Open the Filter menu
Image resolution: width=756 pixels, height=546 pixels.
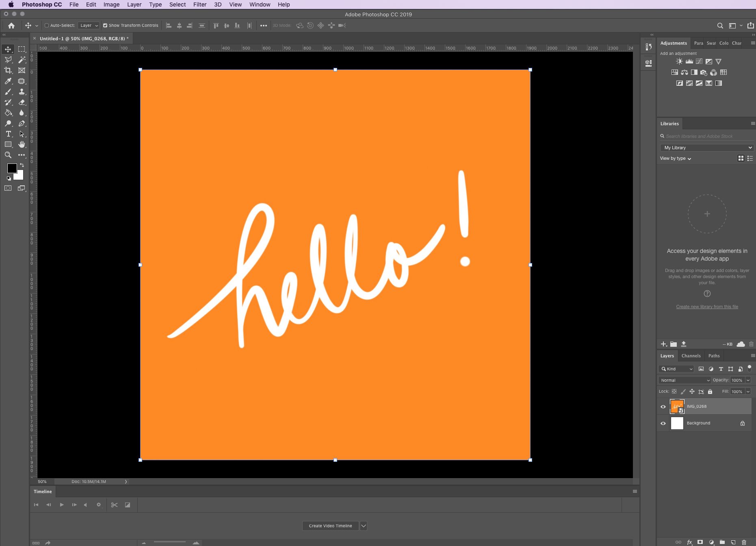[x=200, y=4]
